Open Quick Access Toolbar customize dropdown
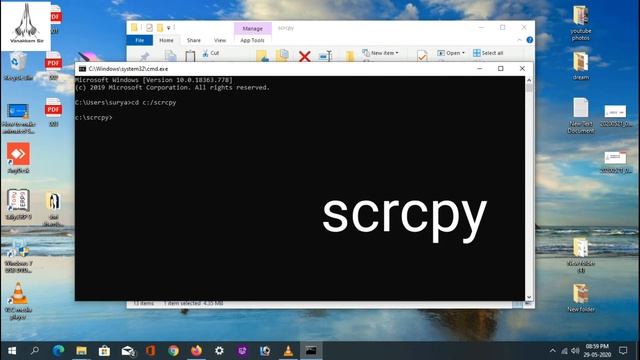 coord(169,28)
